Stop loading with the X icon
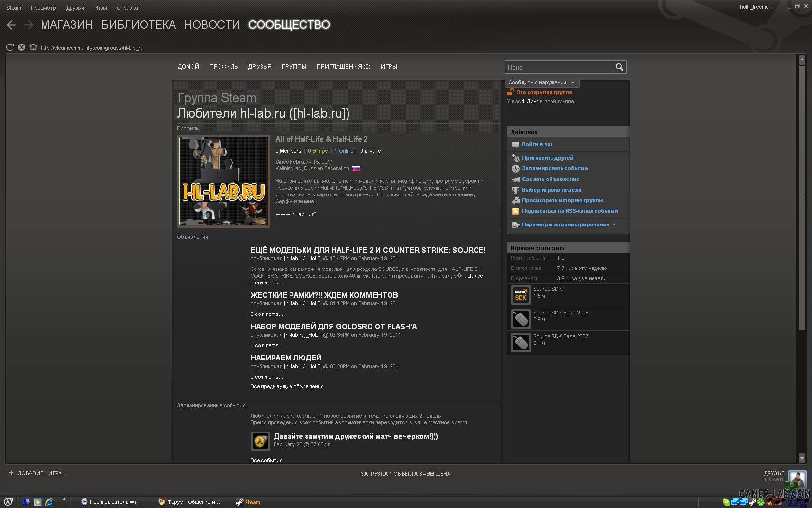 tap(21, 47)
